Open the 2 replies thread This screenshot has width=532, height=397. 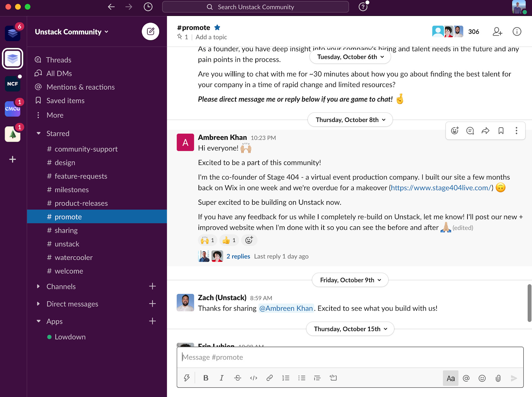pos(238,256)
